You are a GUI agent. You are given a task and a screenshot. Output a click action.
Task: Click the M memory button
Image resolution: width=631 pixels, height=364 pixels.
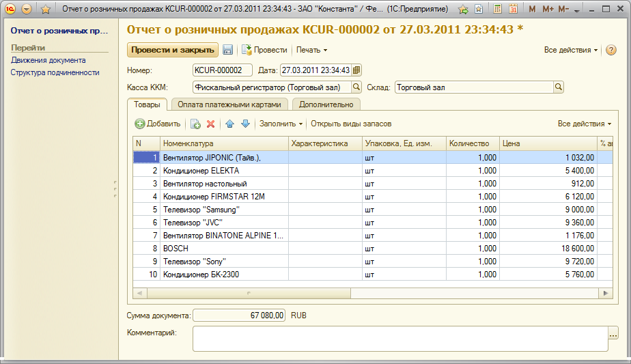(x=532, y=9)
